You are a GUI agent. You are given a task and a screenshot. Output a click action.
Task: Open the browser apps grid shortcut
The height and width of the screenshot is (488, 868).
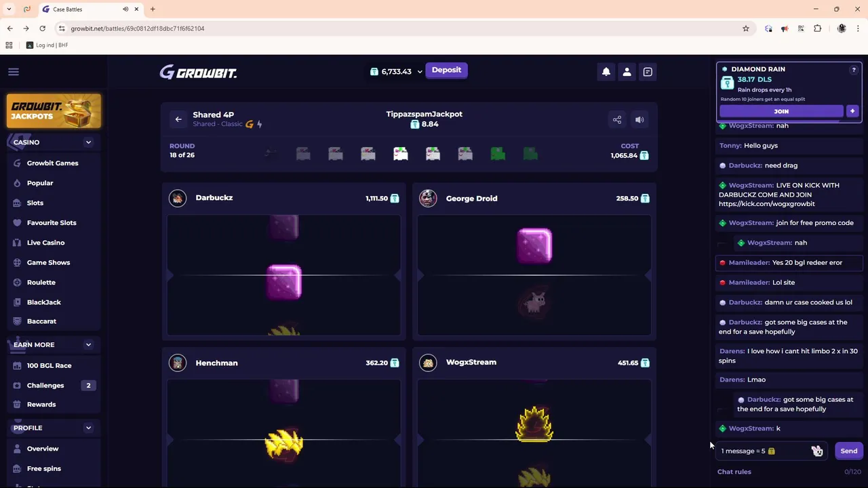tap(9, 45)
